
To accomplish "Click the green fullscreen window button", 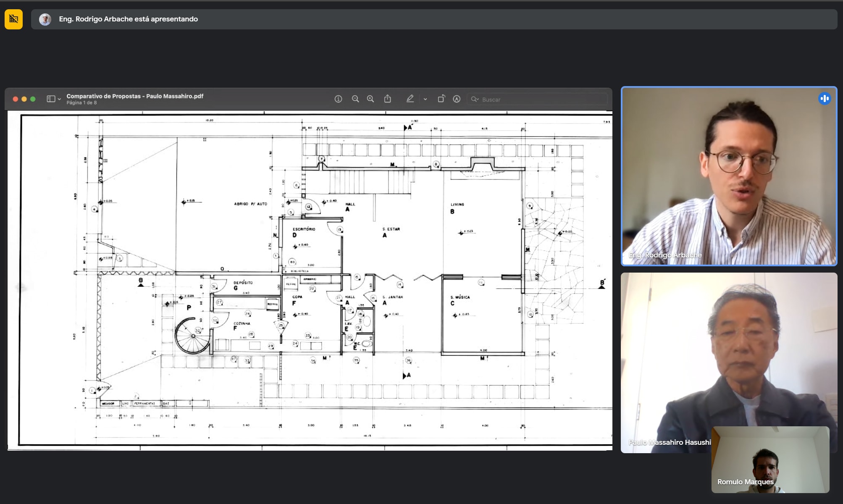I will pos(33,99).
